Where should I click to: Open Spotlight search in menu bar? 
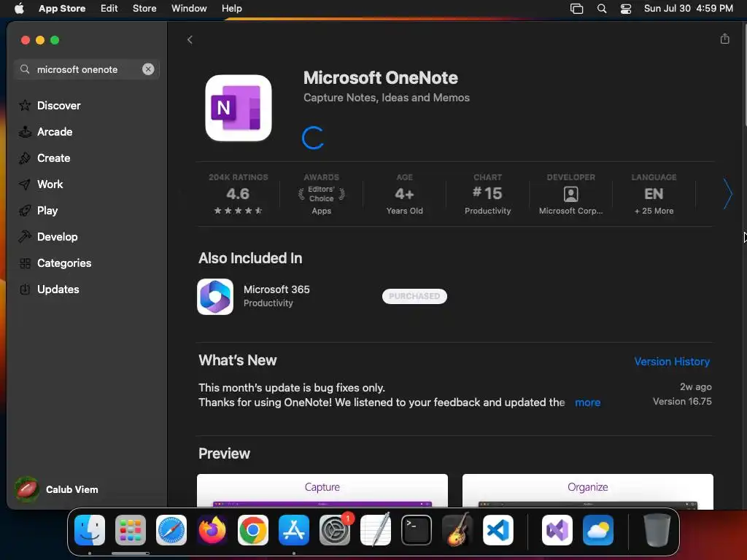click(602, 9)
